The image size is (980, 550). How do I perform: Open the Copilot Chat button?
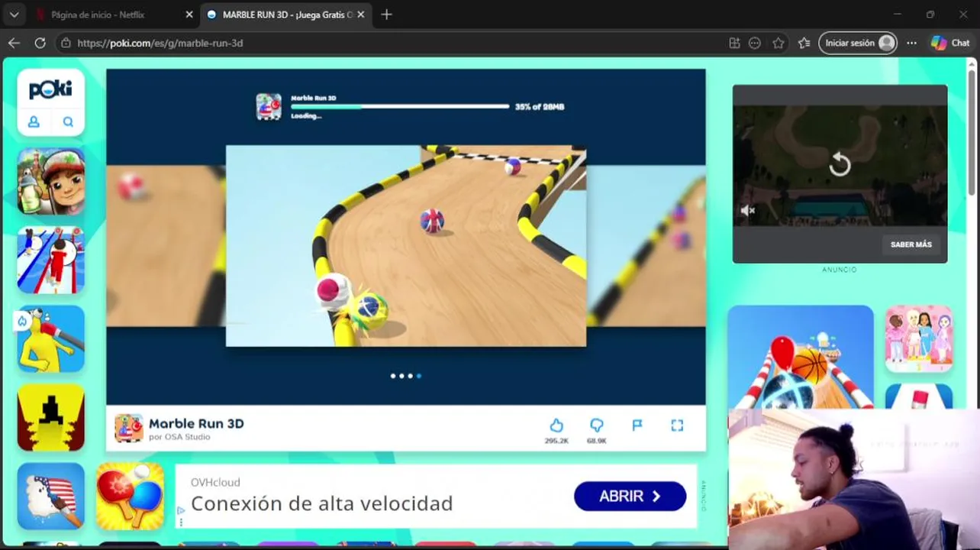pyautogui.click(x=950, y=44)
